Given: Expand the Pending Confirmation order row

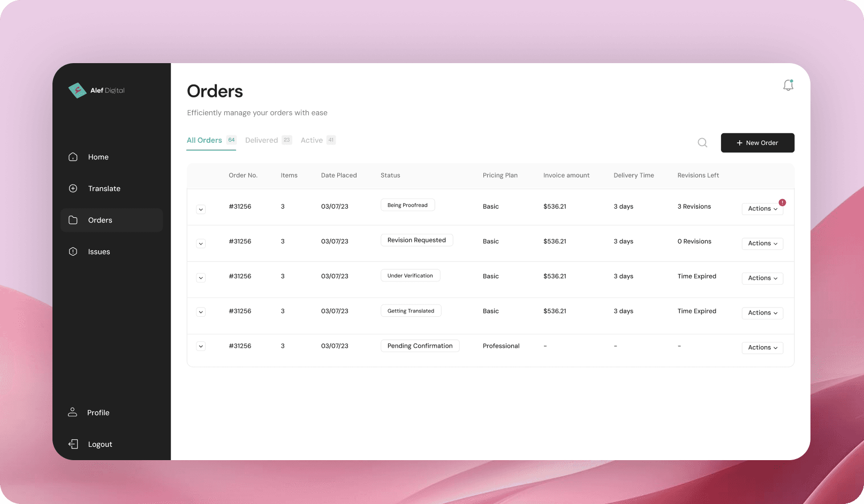Looking at the screenshot, I should 201,346.
